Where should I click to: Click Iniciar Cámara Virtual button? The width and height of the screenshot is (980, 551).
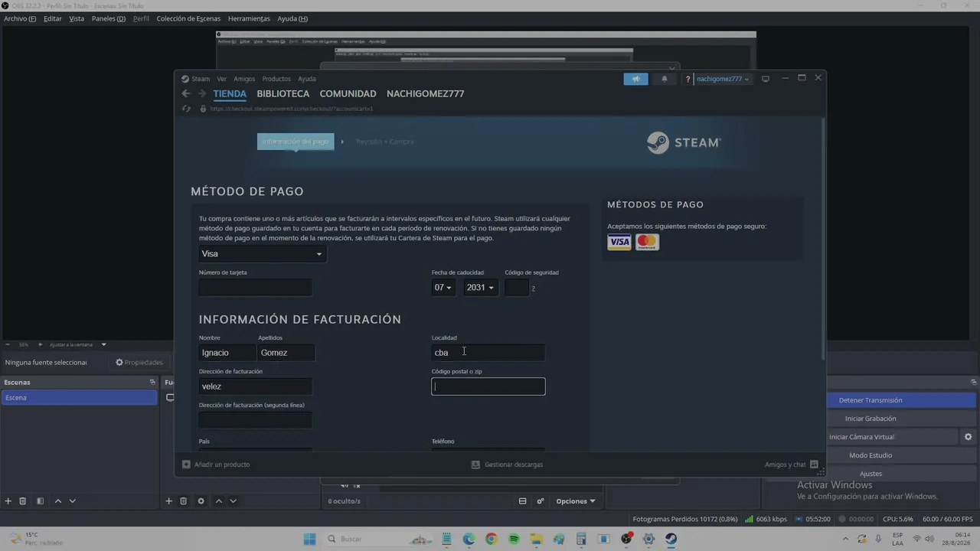[861, 437]
